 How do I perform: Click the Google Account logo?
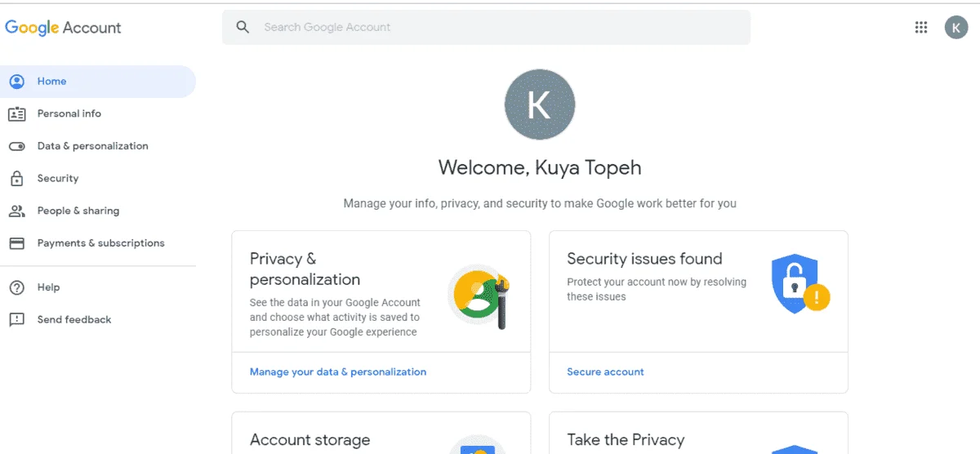pos(63,28)
